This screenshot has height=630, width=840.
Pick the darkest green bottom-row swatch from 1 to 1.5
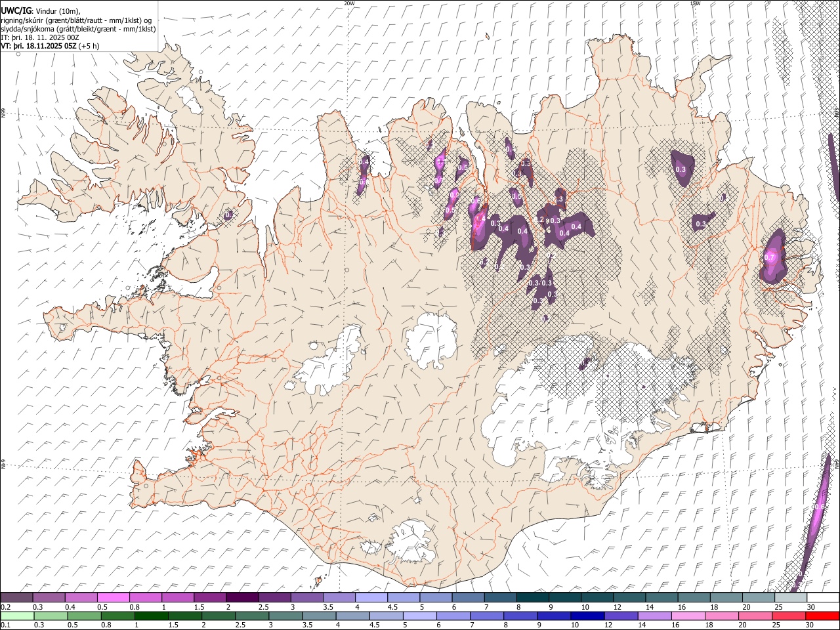coord(152,616)
